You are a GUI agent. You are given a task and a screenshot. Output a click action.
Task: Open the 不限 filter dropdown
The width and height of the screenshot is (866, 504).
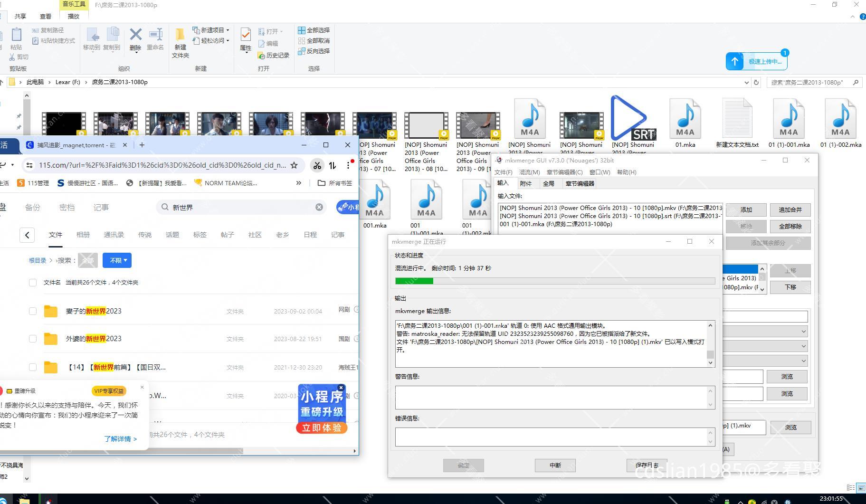click(117, 260)
